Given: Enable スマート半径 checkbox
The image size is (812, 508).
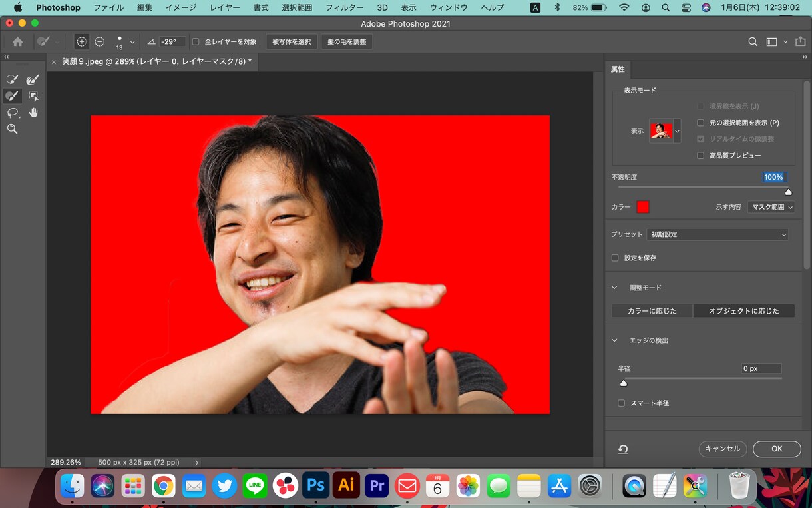Looking at the screenshot, I should [x=621, y=403].
